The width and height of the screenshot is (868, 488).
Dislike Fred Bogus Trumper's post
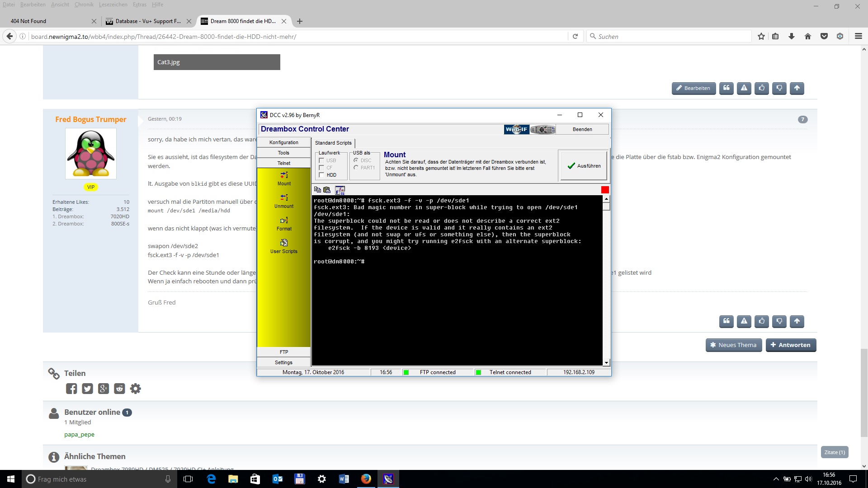pos(779,321)
